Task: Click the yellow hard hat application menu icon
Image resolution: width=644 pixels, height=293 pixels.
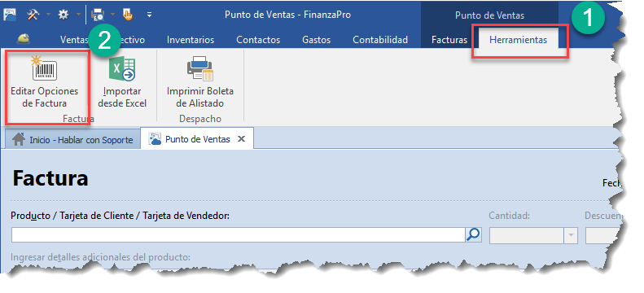Action: [24, 39]
